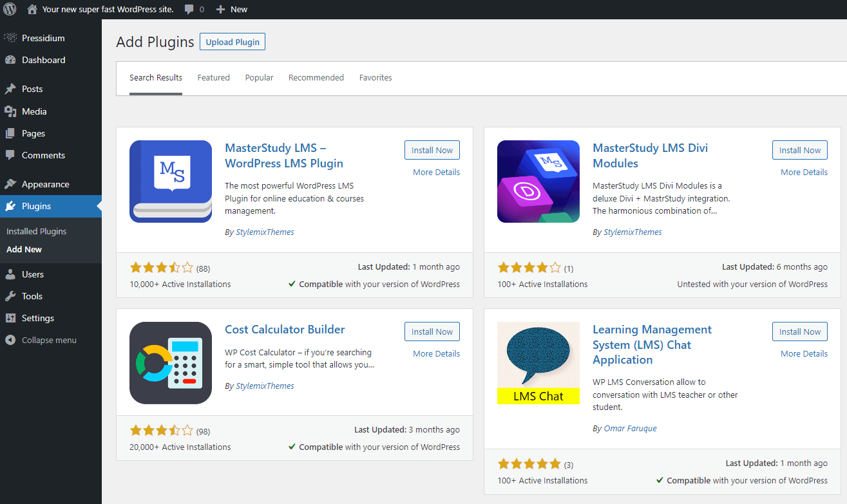
Task: Click the Collapse menu label
Action: click(49, 340)
